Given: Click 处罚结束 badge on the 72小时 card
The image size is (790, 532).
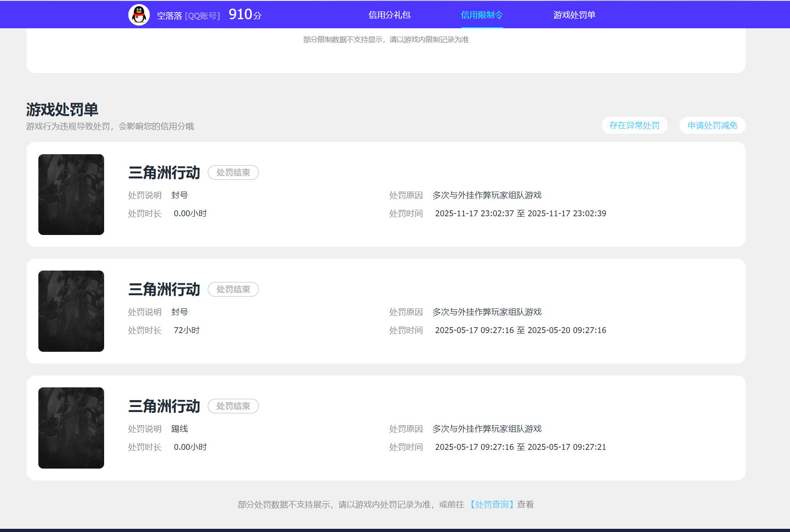Looking at the screenshot, I should pyautogui.click(x=233, y=289).
